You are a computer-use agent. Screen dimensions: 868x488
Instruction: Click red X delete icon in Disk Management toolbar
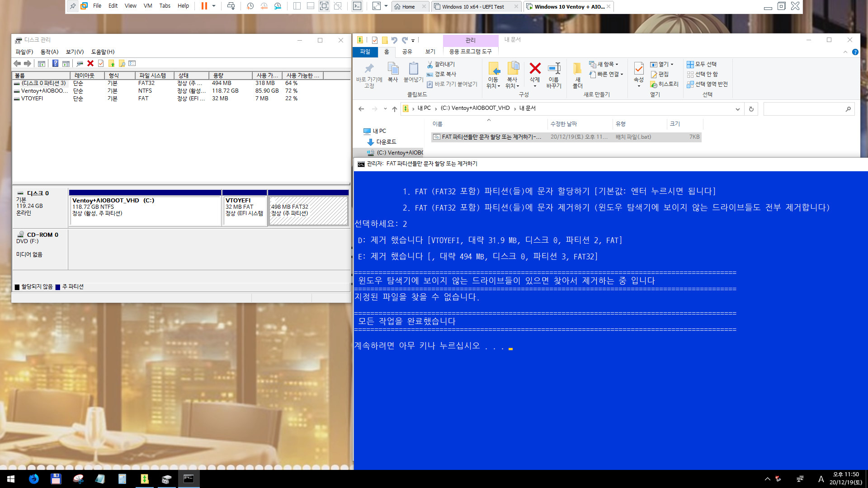click(x=90, y=63)
